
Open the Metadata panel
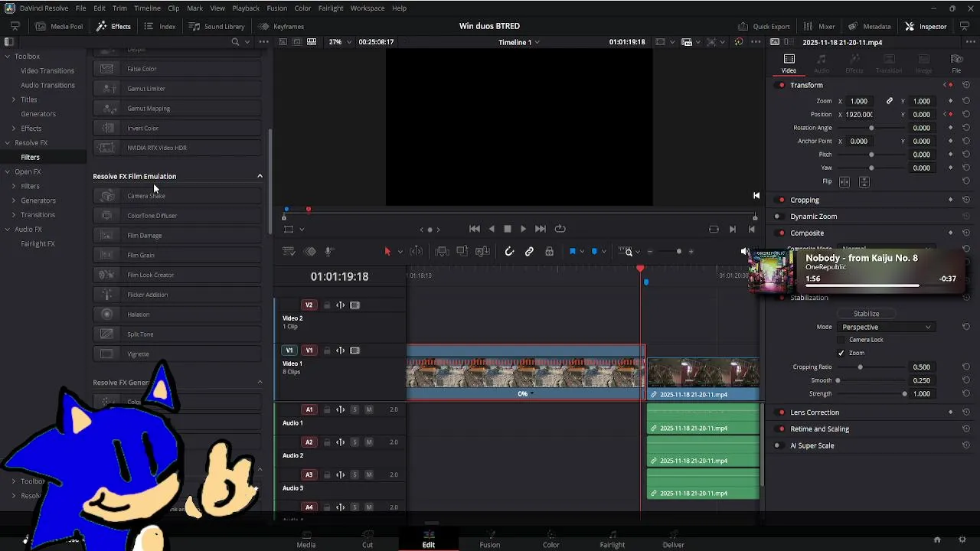(x=870, y=26)
